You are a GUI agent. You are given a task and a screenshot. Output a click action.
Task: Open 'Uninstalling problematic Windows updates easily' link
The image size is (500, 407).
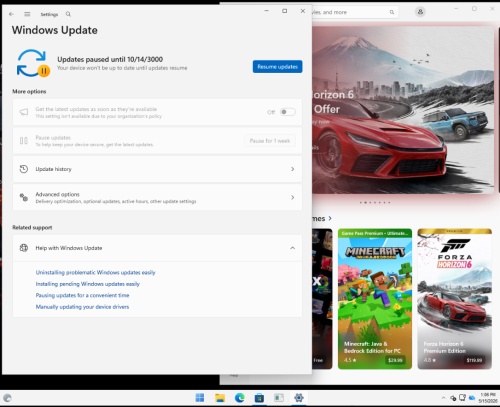click(95, 272)
